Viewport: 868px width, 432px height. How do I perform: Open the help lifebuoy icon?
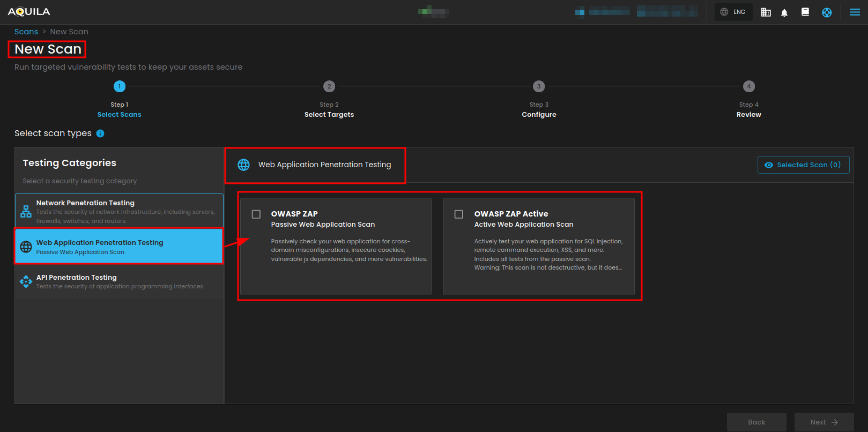[x=827, y=12]
